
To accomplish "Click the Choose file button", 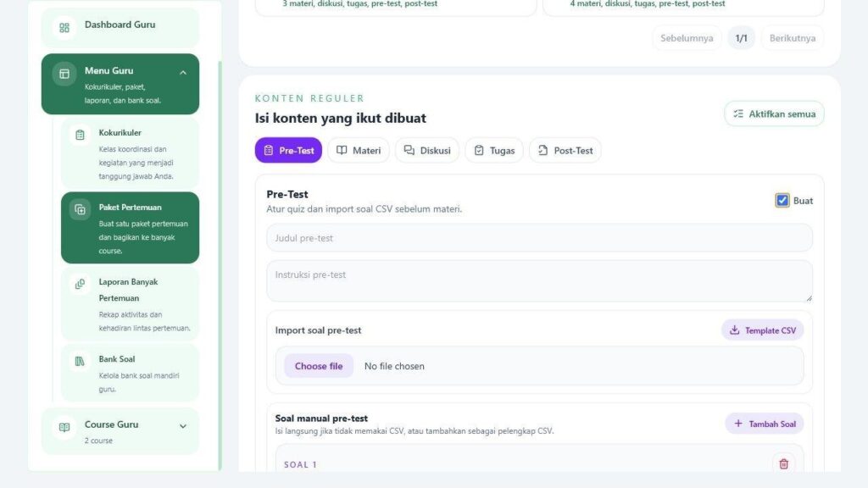I will coord(319,366).
